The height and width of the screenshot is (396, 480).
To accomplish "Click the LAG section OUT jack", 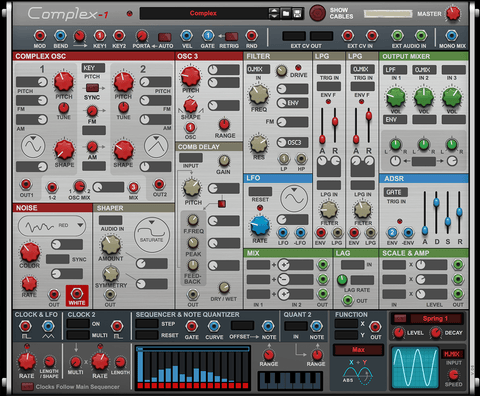I will click(348, 300).
